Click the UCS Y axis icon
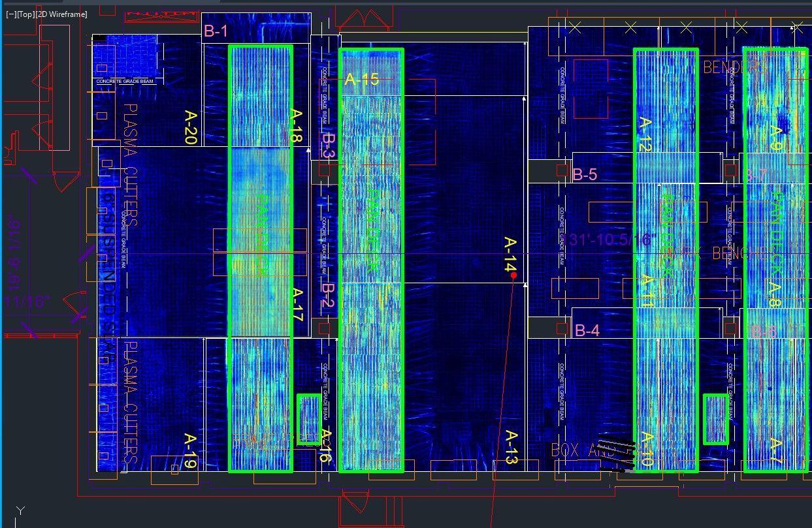This screenshot has width=812, height=528. point(20,511)
